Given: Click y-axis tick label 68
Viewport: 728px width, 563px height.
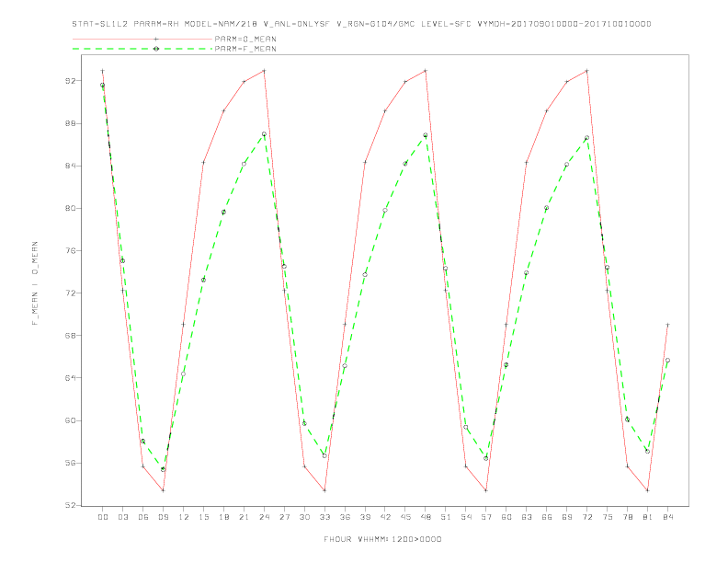Looking at the screenshot, I should coord(70,336).
